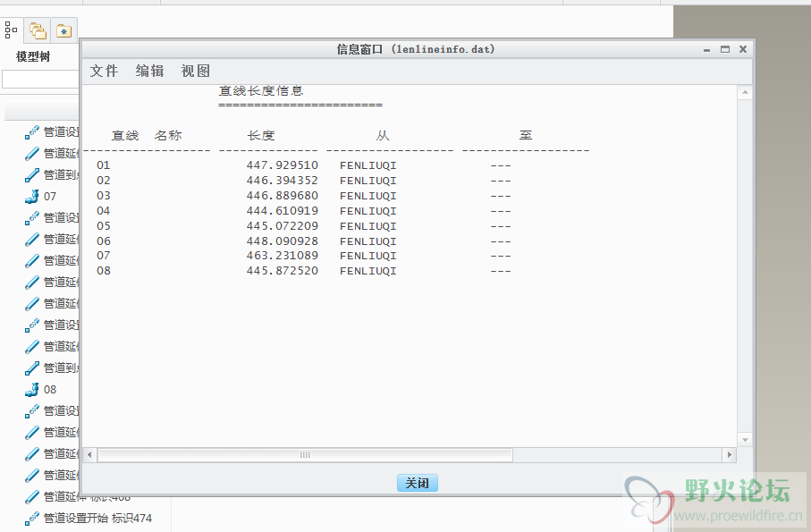Click the 直线长度信息 heading text
The image size is (811, 532).
click(261, 91)
